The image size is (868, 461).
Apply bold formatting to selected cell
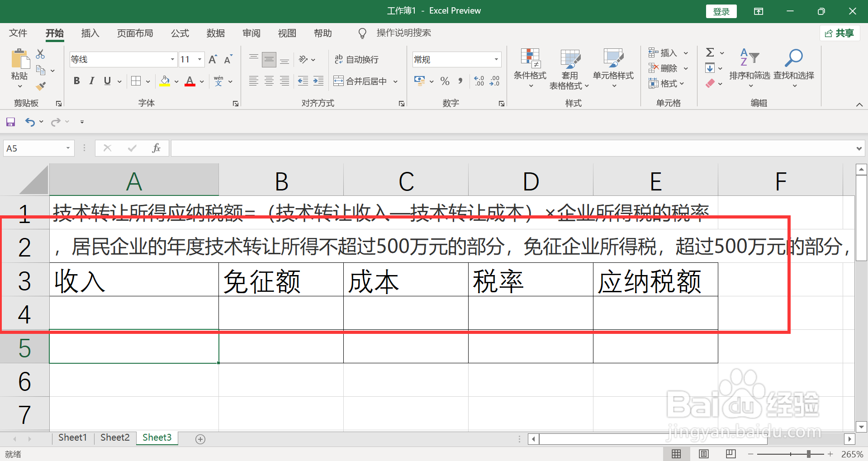coord(76,81)
